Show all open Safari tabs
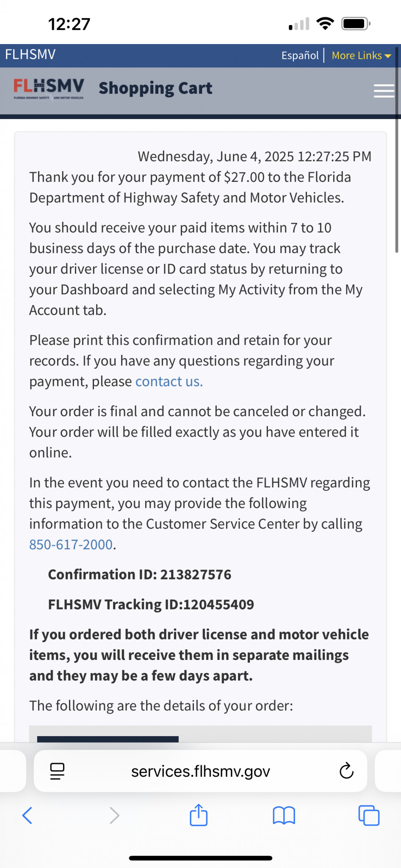 coord(369,815)
